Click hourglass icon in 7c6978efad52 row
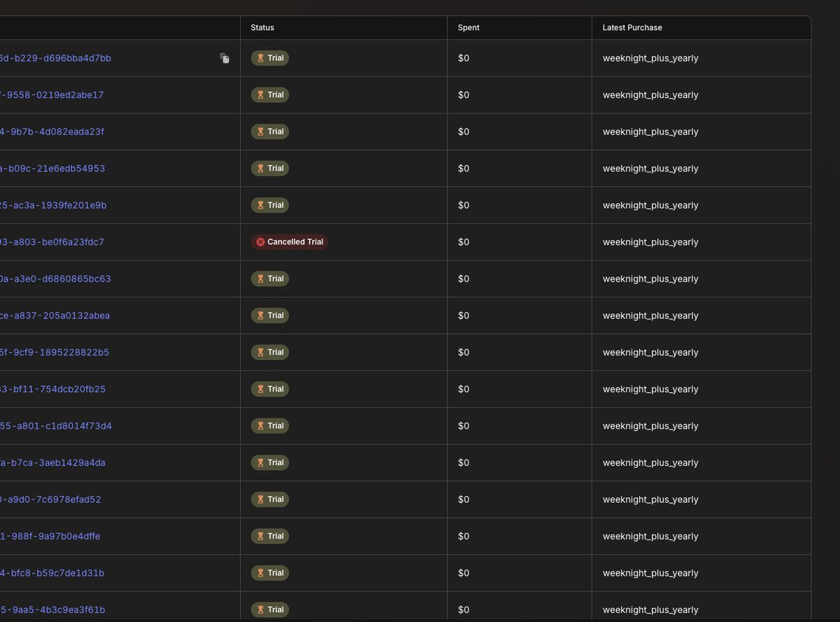Screen dimensions: 840x622 click(x=260, y=499)
